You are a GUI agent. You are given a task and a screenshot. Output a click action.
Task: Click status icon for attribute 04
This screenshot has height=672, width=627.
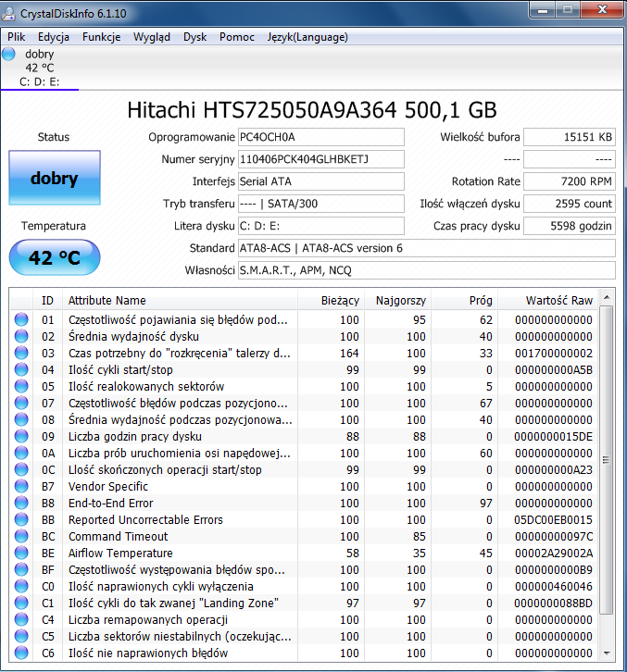[x=21, y=370]
